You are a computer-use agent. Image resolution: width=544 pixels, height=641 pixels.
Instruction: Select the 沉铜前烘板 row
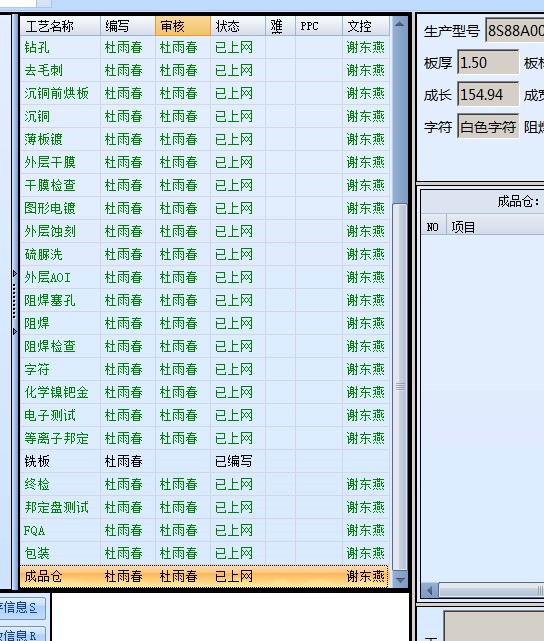(x=205, y=93)
